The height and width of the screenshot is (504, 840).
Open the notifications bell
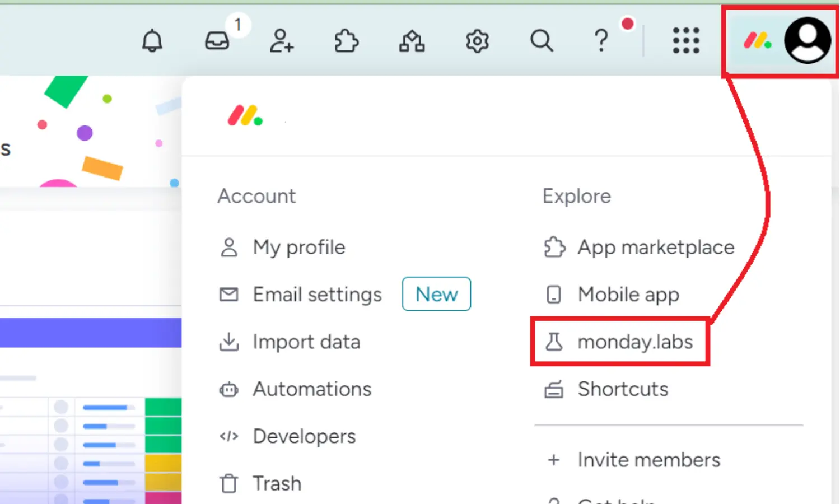152,41
